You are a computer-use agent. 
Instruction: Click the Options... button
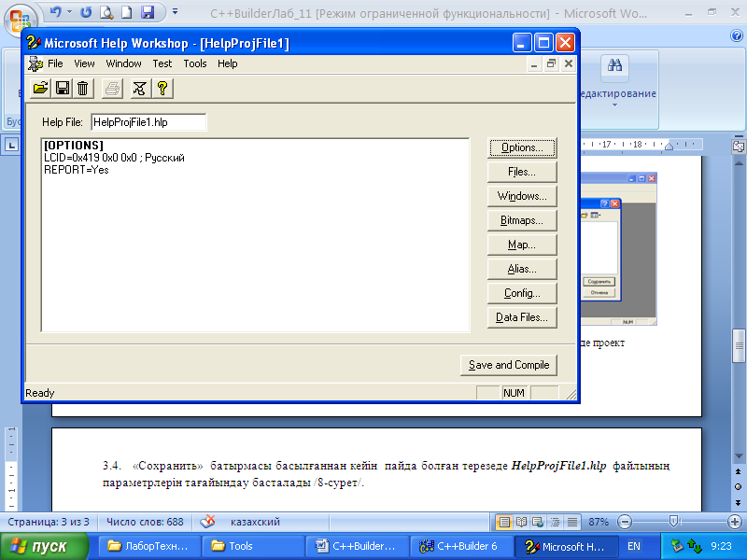coord(522,147)
